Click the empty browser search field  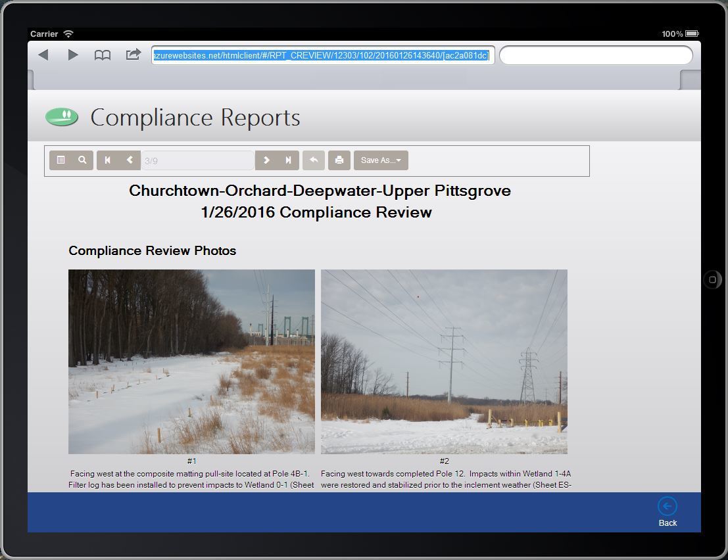[596, 55]
